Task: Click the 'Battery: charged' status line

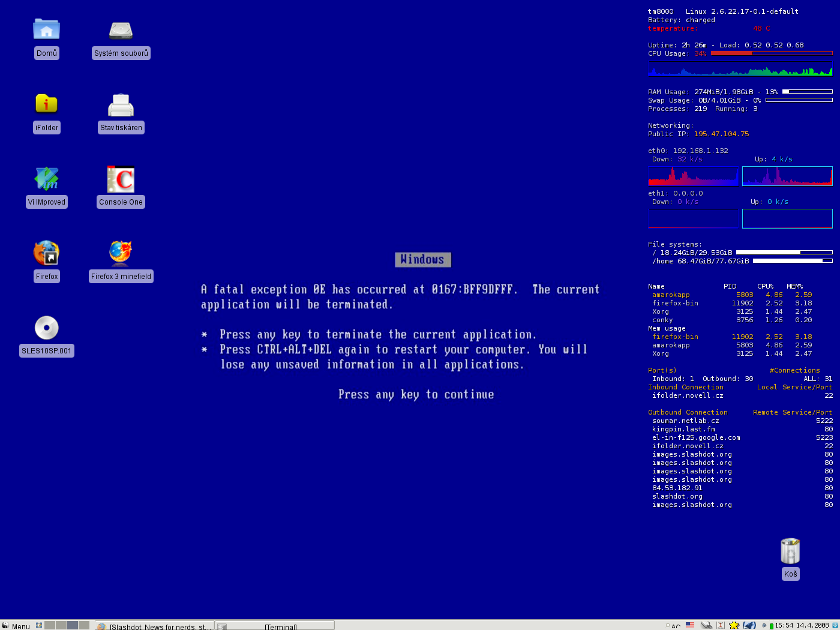Action: click(682, 20)
